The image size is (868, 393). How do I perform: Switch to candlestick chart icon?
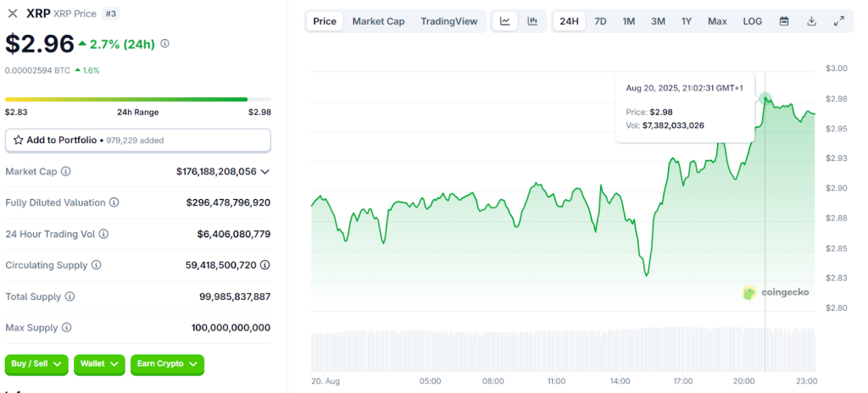532,21
